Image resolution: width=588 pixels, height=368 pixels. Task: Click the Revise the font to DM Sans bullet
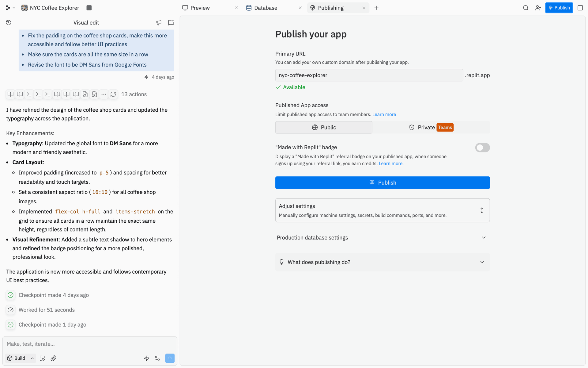pos(87,65)
